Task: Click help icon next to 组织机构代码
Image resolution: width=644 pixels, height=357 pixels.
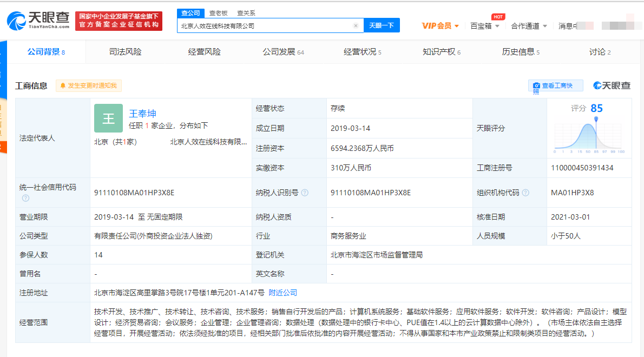Action: (x=525, y=193)
